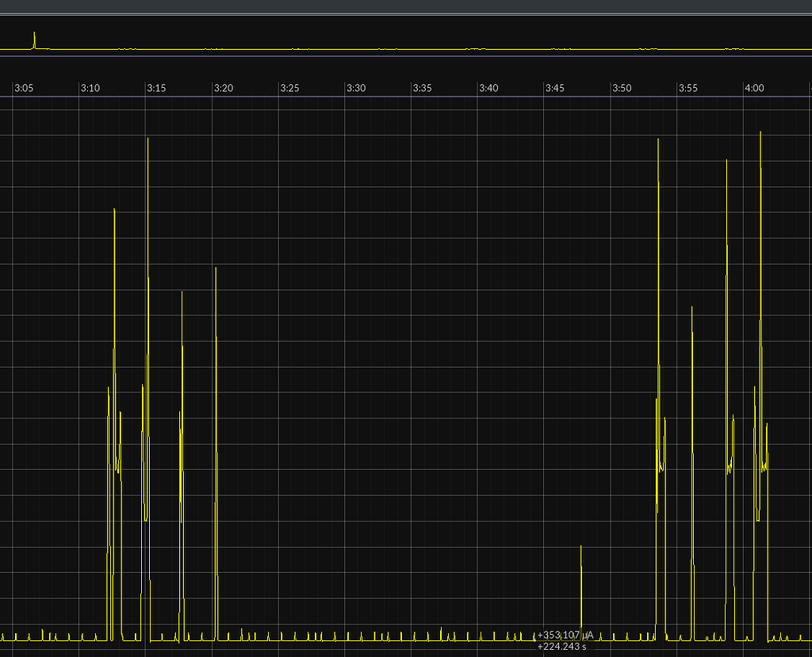Click the +224.243 s time readout
The height and width of the screenshot is (657, 812).
click(x=561, y=647)
